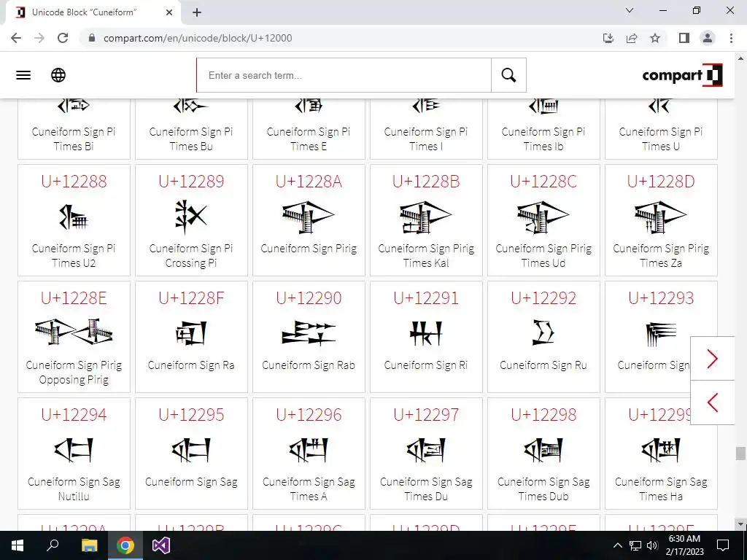Open Visual Studio from the taskbar
The height and width of the screenshot is (560, 747).
coord(161,545)
